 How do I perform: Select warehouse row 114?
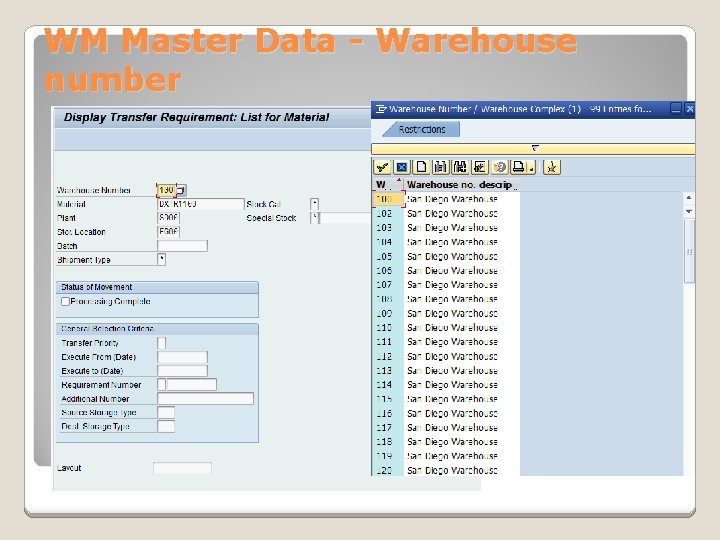coord(446,385)
